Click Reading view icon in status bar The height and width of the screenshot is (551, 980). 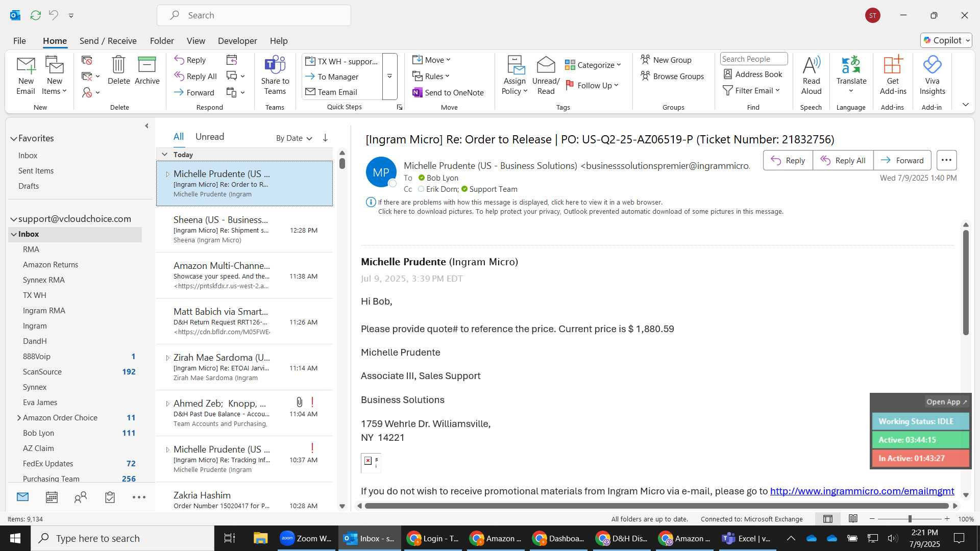pyautogui.click(x=853, y=519)
